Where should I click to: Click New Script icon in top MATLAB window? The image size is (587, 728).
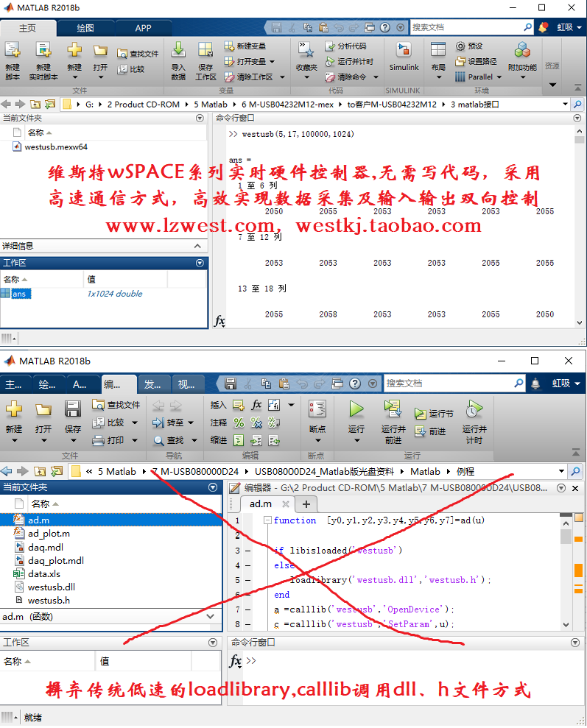(13, 51)
